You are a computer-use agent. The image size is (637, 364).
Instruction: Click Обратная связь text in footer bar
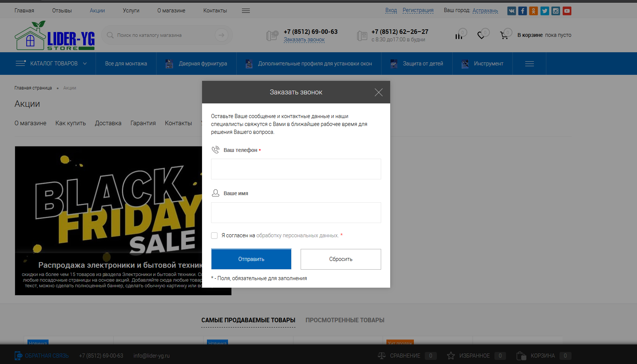click(x=47, y=356)
